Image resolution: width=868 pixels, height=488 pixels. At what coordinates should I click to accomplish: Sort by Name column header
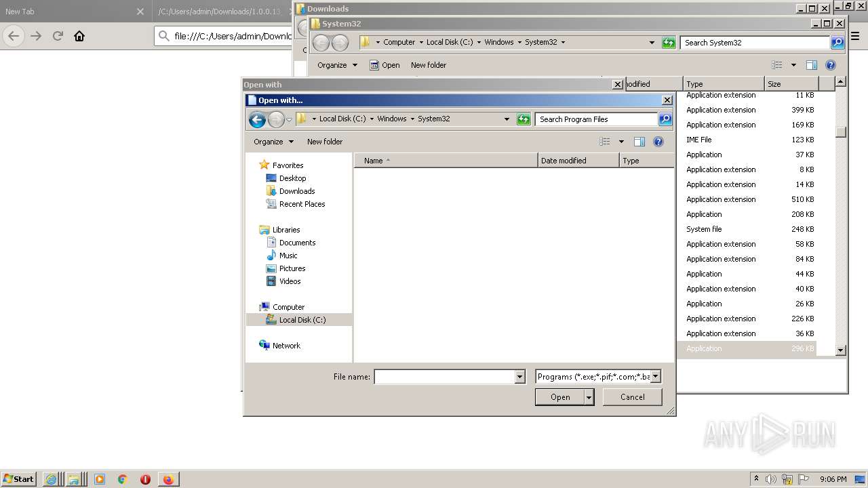pyautogui.click(x=446, y=161)
